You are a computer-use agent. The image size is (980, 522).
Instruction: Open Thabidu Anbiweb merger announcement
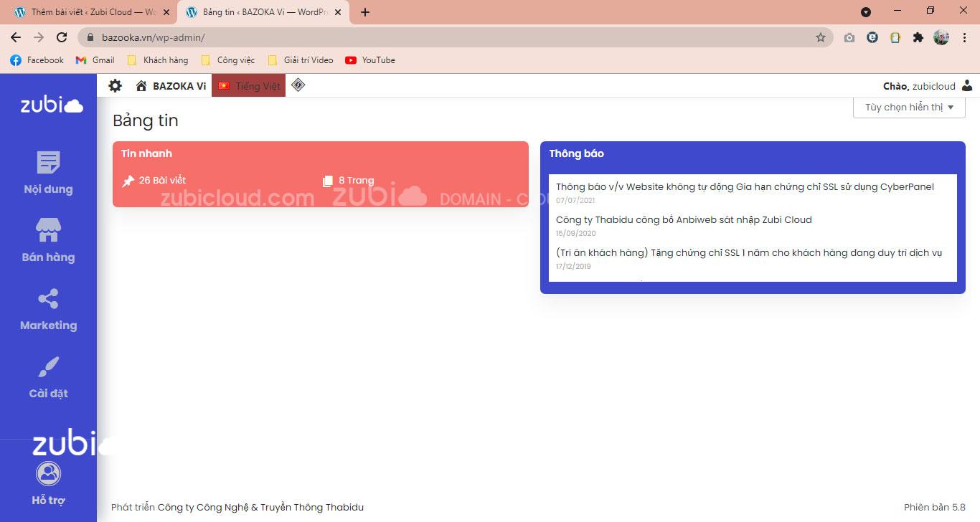pyautogui.click(x=684, y=220)
